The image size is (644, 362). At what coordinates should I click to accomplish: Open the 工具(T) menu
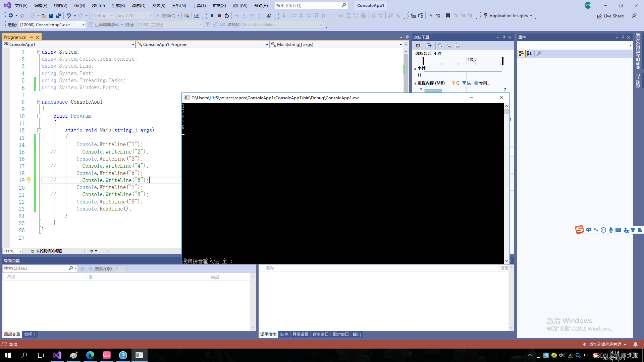[x=199, y=5]
